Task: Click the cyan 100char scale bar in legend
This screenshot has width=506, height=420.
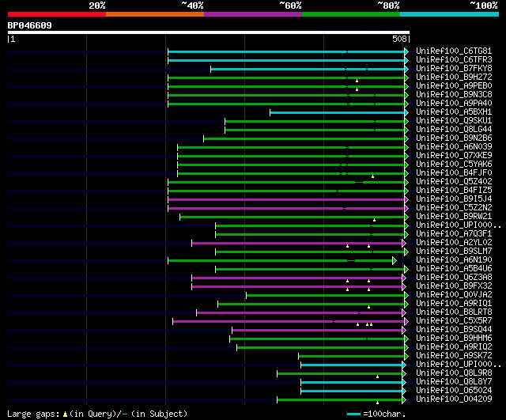Action: click(353, 414)
